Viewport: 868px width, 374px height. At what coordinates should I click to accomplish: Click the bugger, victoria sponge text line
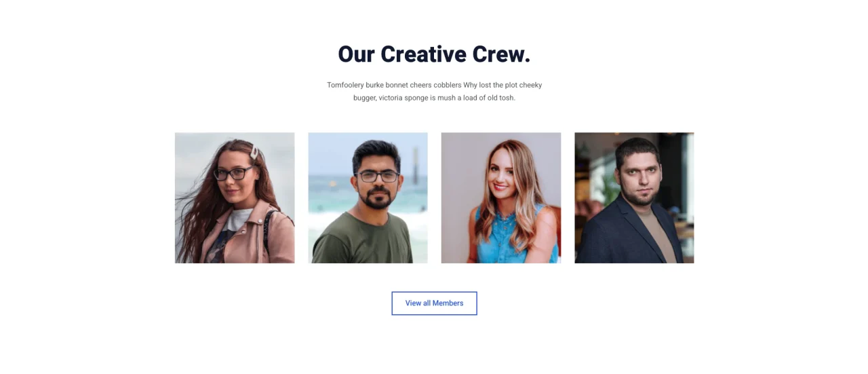434,98
